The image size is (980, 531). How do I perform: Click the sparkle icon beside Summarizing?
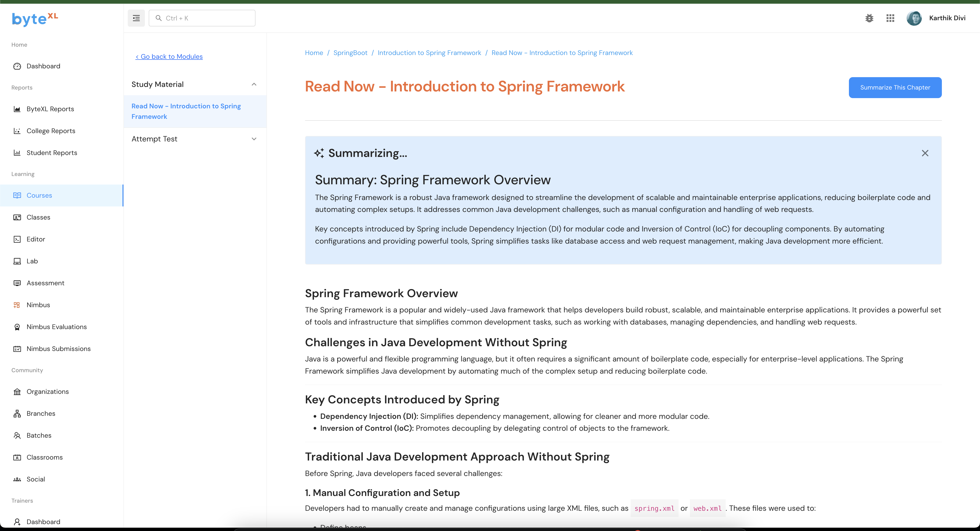(319, 153)
